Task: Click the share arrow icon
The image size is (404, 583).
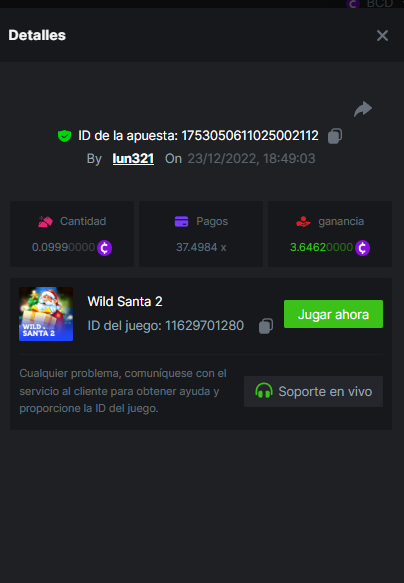Action: 363,109
